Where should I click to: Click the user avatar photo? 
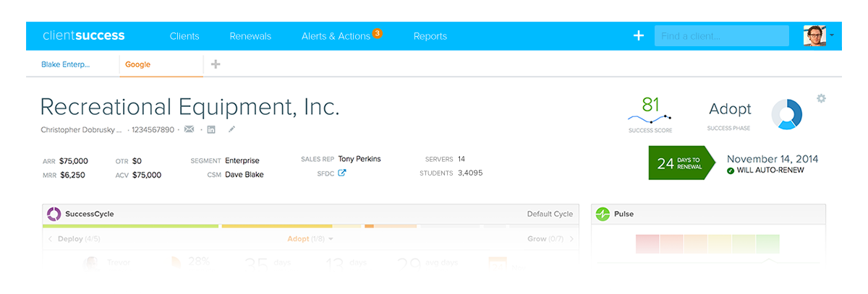pos(814,35)
